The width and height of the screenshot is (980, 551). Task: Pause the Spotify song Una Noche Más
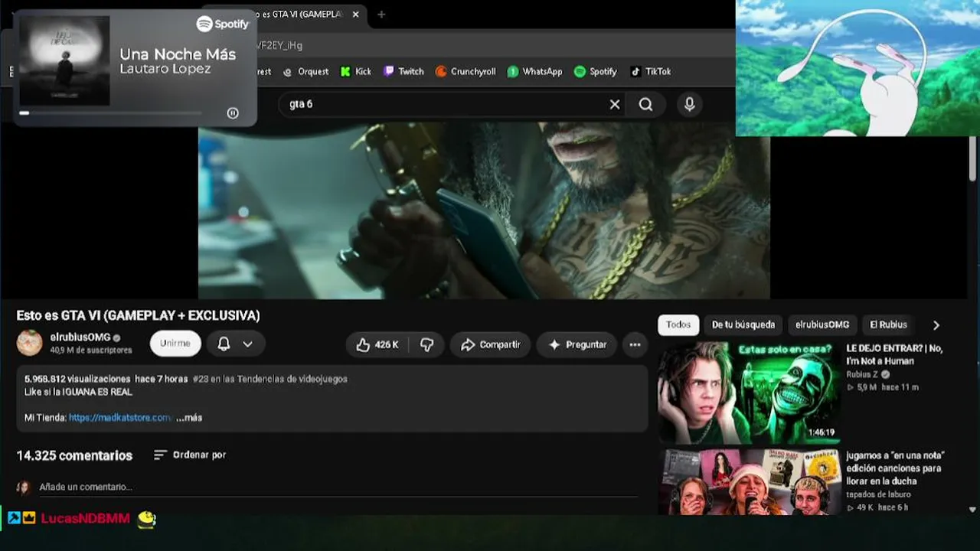233,113
